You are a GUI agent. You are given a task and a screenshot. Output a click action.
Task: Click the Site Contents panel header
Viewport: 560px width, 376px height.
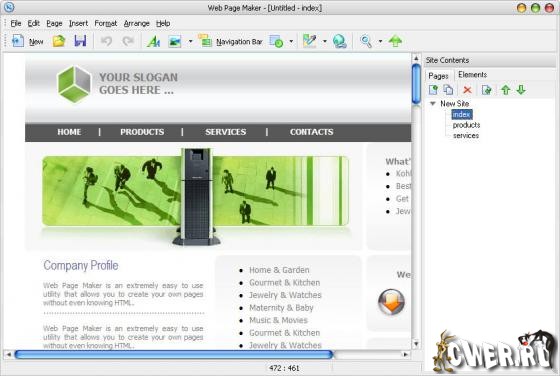tap(490, 60)
